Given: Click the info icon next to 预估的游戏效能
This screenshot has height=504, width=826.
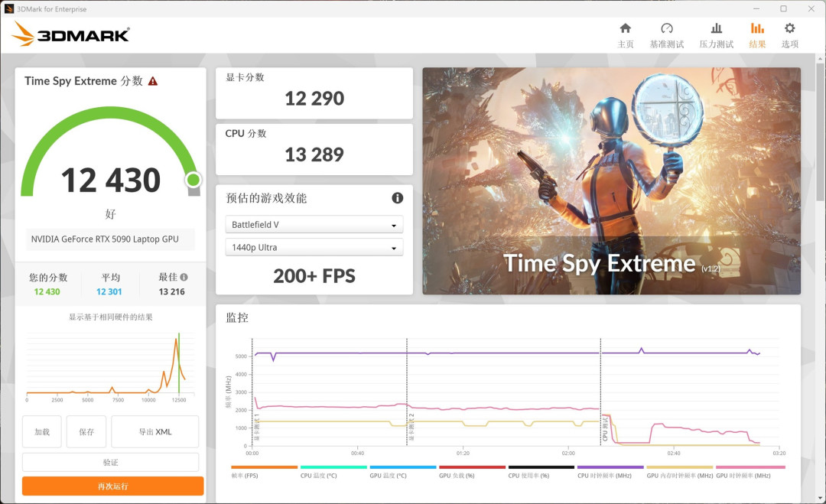Looking at the screenshot, I should tap(397, 197).
